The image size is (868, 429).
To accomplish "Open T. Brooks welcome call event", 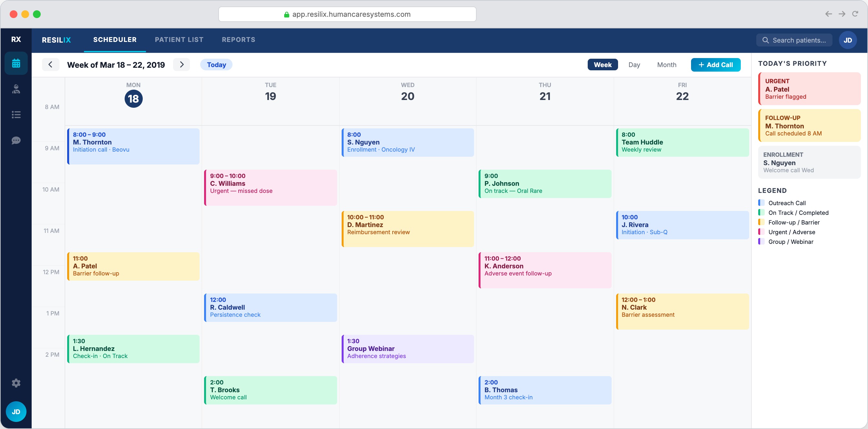I will click(271, 390).
